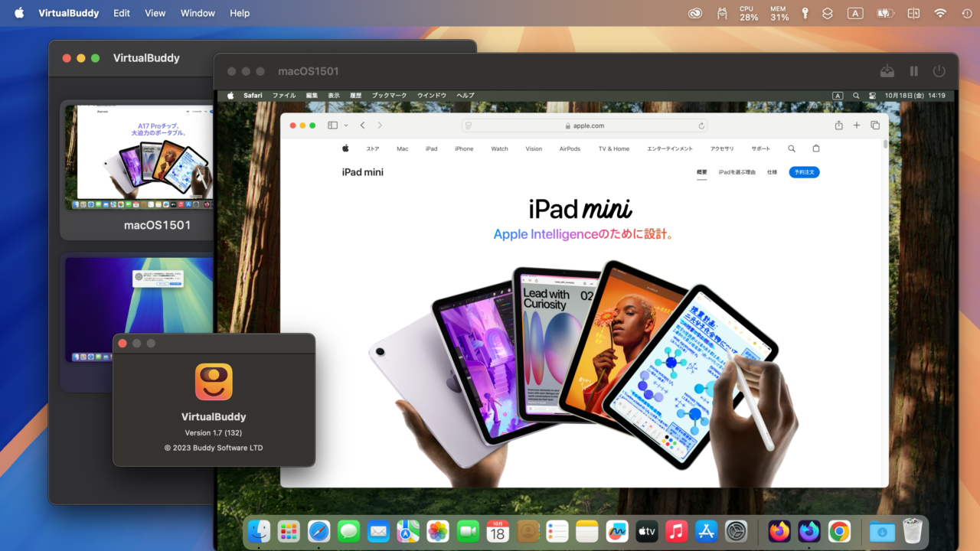Open Mac link in site navigation

tap(402, 149)
